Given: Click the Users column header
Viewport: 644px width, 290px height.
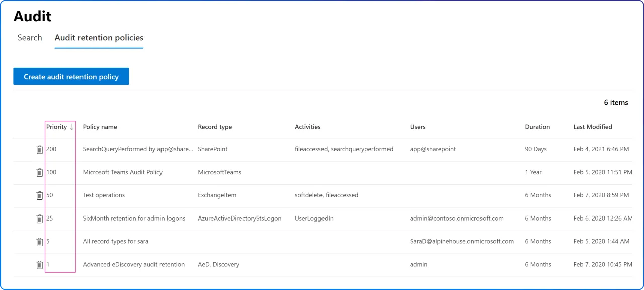Looking at the screenshot, I should click(x=417, y=127).
